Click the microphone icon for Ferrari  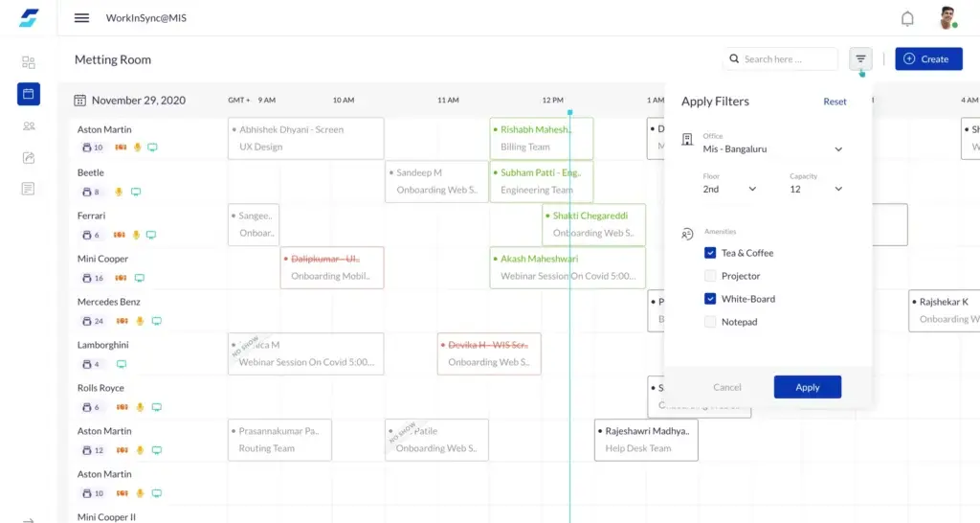tap(136, 235)
